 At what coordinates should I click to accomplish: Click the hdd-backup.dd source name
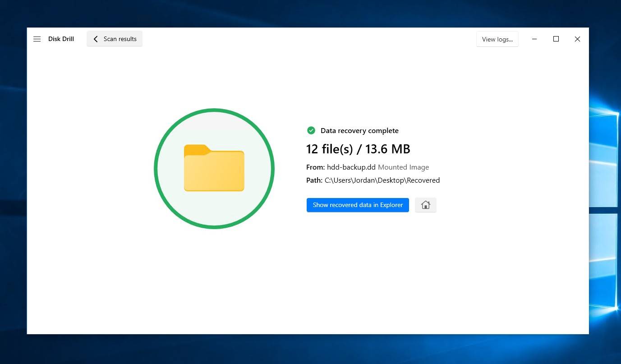351,167
